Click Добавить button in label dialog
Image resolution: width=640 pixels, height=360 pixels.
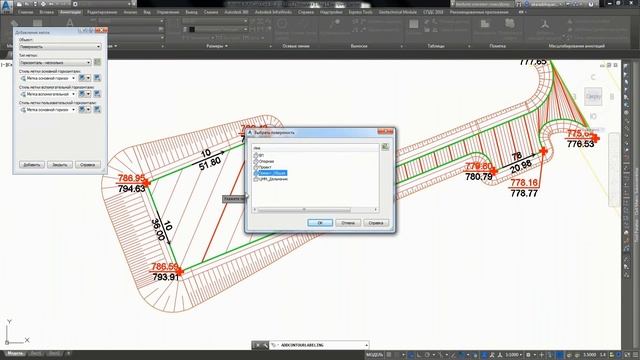(x=31, y=164)
